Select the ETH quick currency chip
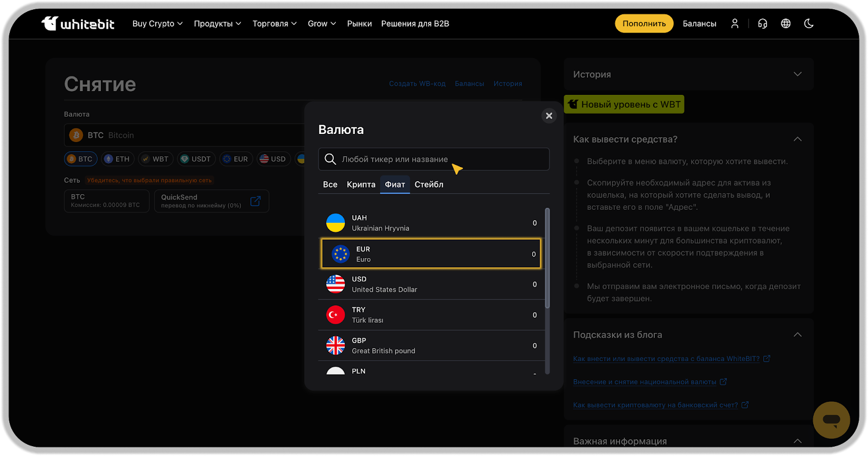 117,159
